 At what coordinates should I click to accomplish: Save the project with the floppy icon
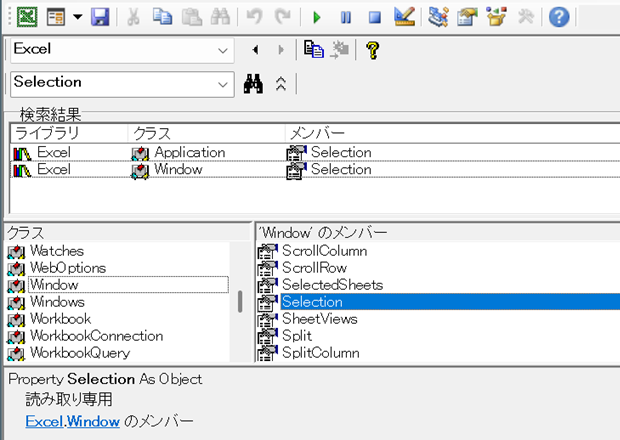pos(100,17)
